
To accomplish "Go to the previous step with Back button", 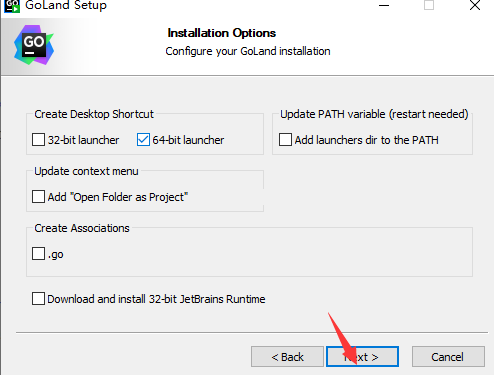I will click(287, 357).
